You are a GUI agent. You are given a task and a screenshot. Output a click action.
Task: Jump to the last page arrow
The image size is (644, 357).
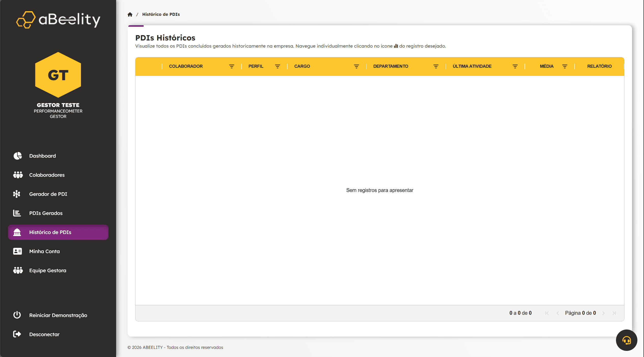pyautogui.click(x=614, y=313)
